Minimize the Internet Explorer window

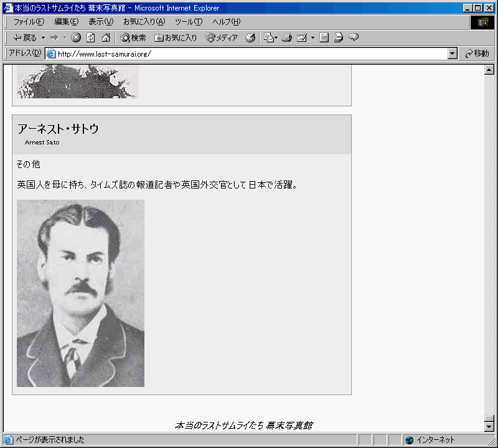pos(467,8)
